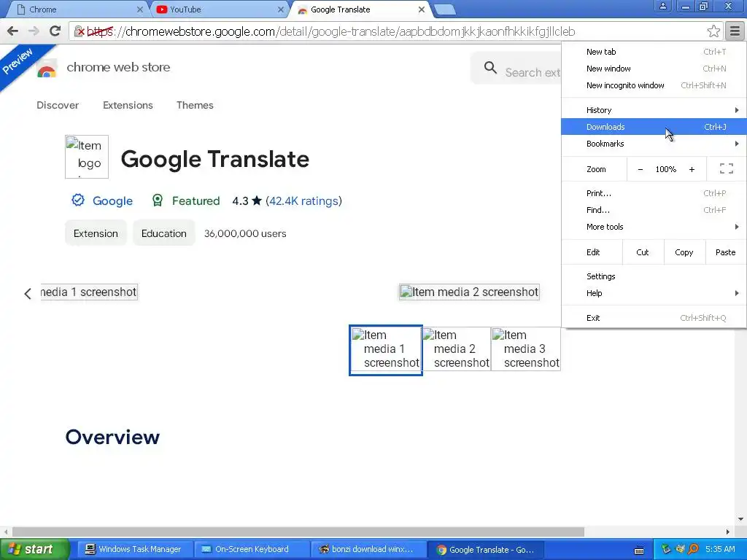The width and height of the screenshot is (747, 560).
Task: Open the new tab button
Action: 445,9
